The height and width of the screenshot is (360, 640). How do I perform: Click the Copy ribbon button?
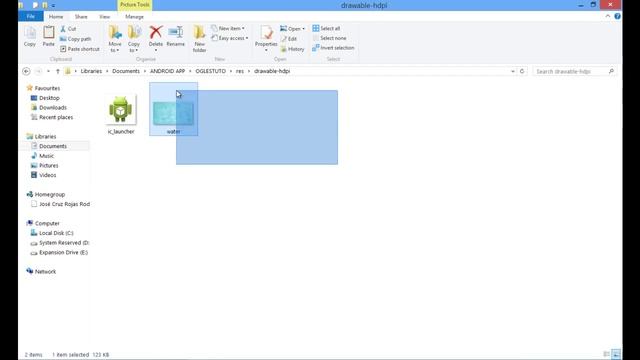tap(29, 36)
